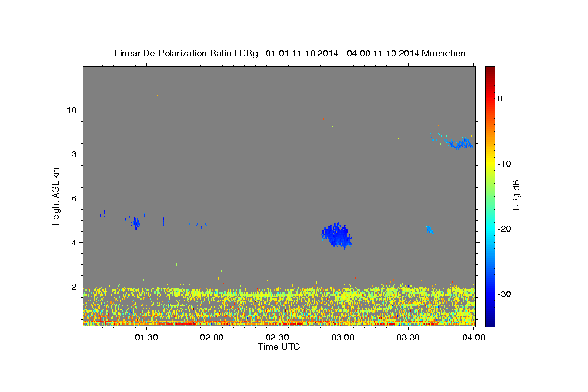Click the colorbar value -30
588x392 pixels.
504,294
